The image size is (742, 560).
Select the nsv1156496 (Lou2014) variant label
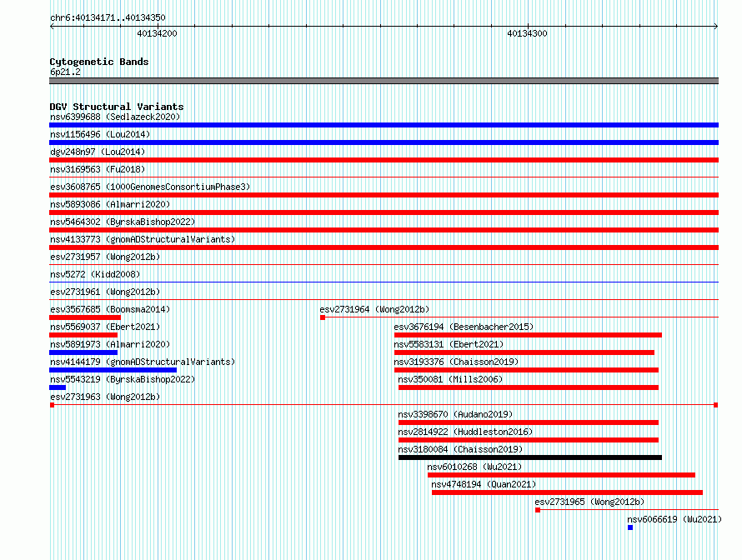tap(100, 134)
